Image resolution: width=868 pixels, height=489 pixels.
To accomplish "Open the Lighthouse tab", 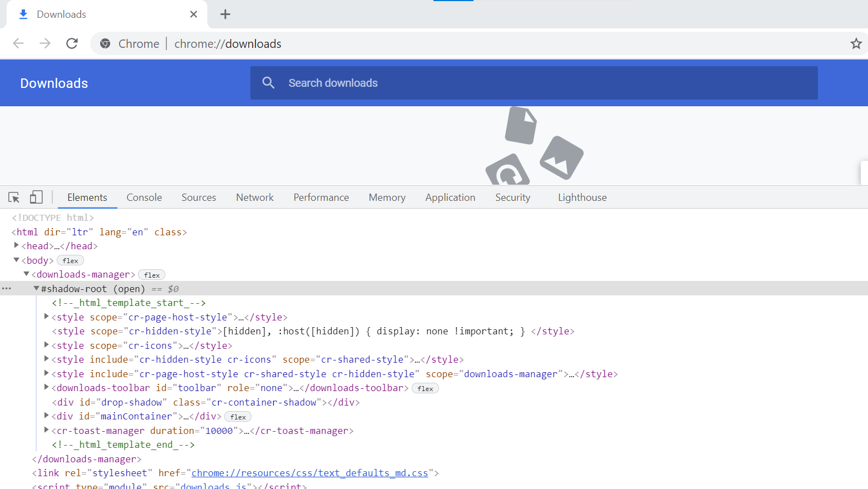I will (583, 197).
